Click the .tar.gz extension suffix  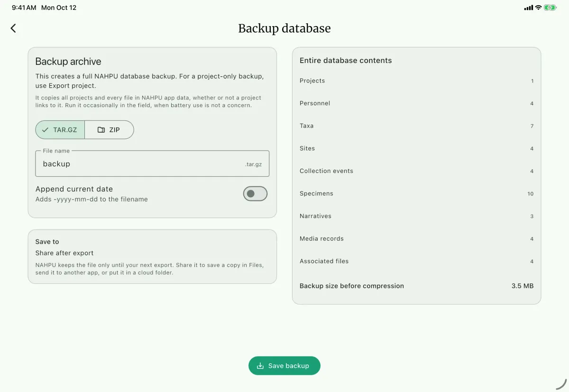(x=254, y=164)
